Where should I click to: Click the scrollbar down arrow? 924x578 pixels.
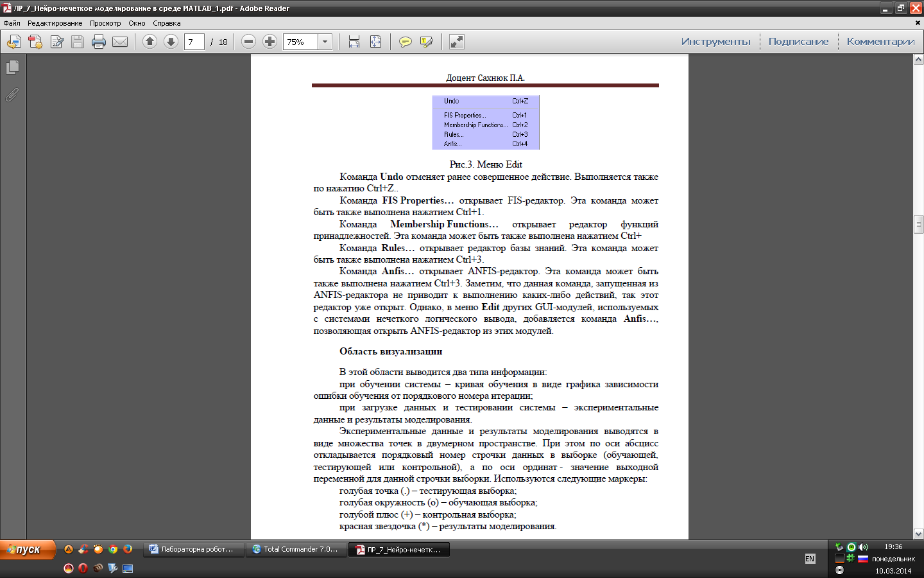pyautogui.click(x=918, y=534)
